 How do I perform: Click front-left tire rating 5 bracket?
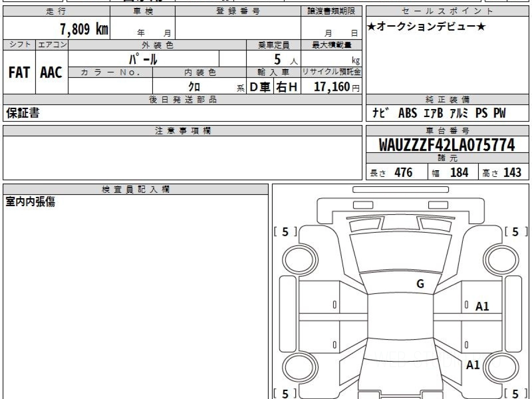(286, 231)
